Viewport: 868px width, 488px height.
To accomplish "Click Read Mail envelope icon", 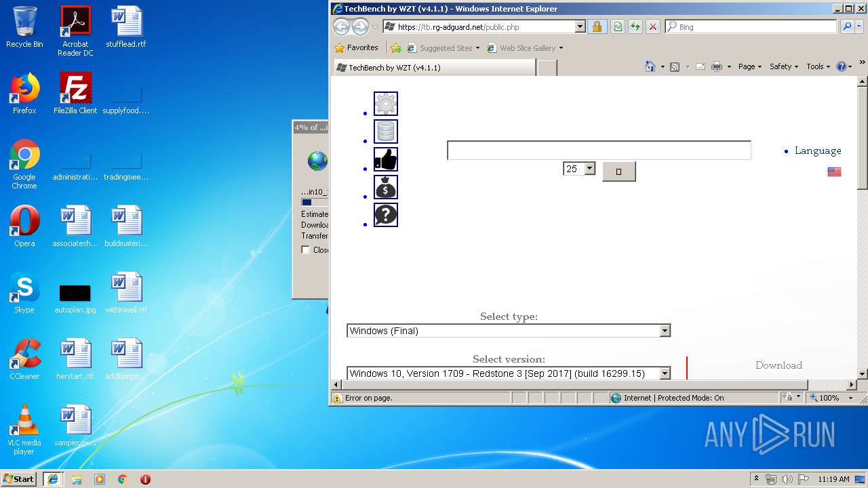I will point(701,66).
